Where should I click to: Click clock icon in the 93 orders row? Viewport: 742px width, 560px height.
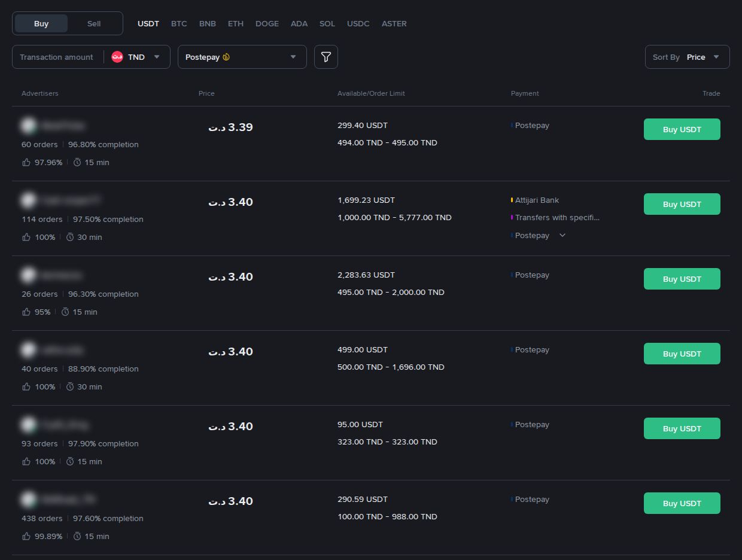pyautogui.click(x=70, y=461)
